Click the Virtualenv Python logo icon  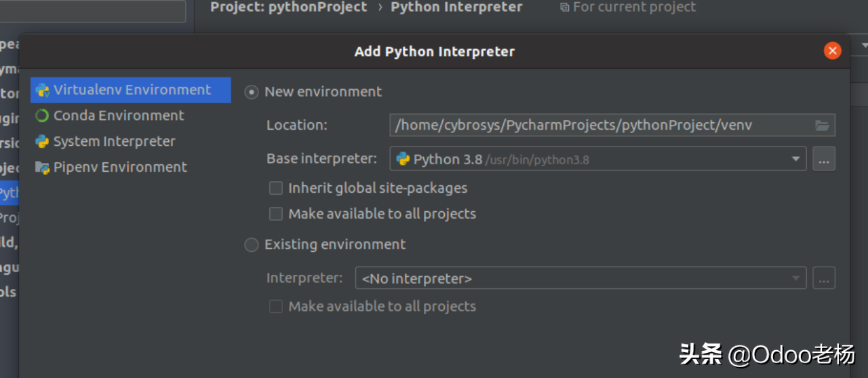tap(42, 90)
